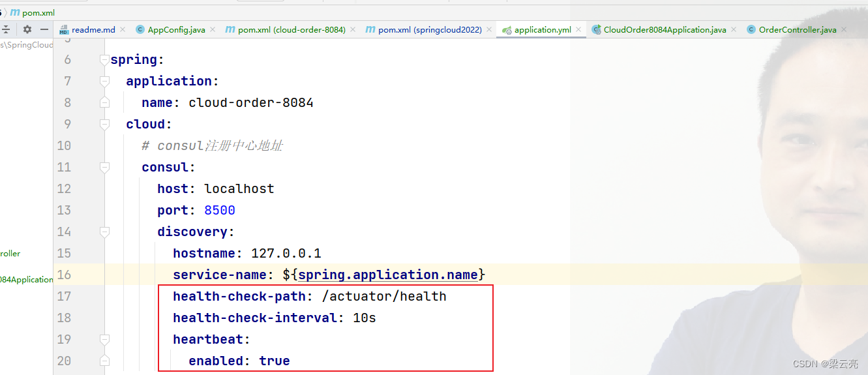Click the value 'localhost' on line 12
The height and width of the screenshot is (375, 868).
point(239,188)
